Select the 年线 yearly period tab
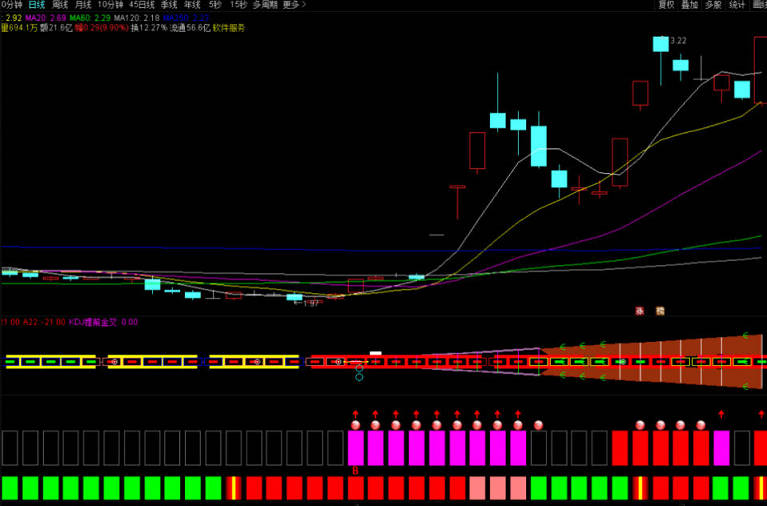The image size is (767, 506). [x=193, y=5]
